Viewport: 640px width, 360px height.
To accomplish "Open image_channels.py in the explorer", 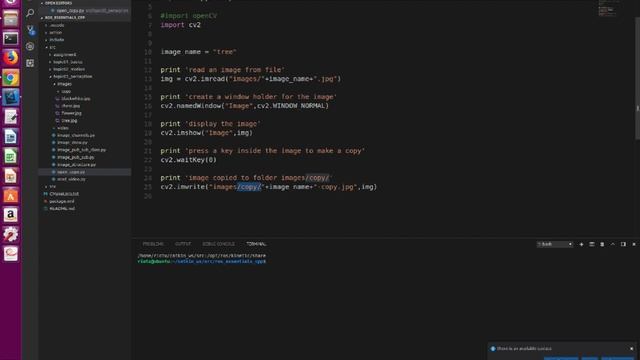I will 76,136.
